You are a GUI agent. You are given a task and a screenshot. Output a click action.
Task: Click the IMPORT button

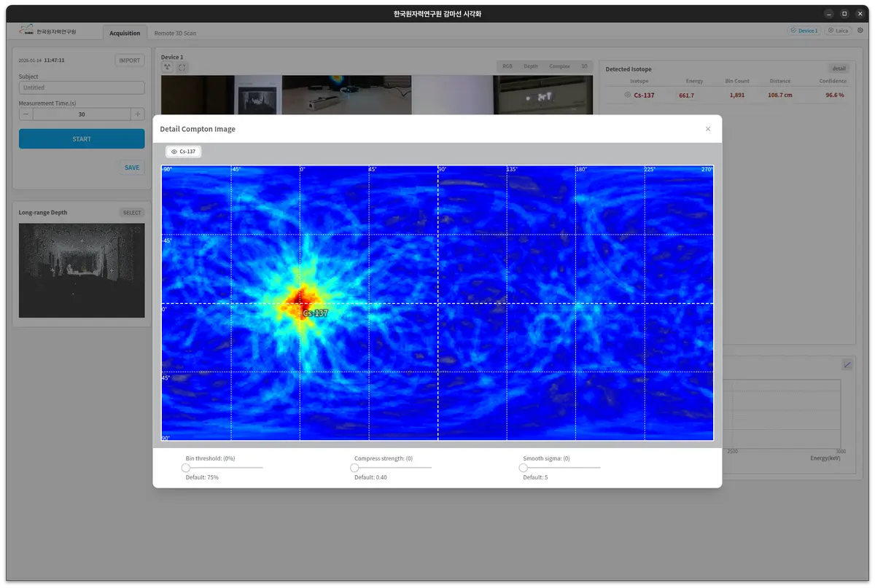[130, 60]
